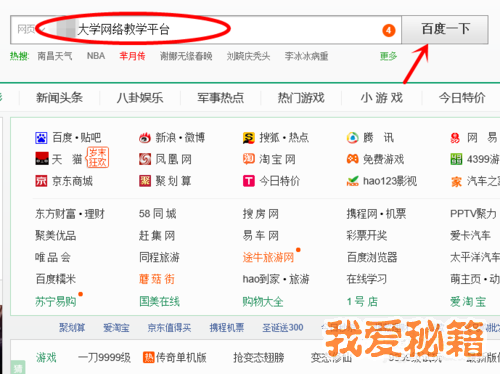The width and height of the screenshot is (500, 374).
Task: Open 搜狐·热点 link
Action: pos(284,138)
